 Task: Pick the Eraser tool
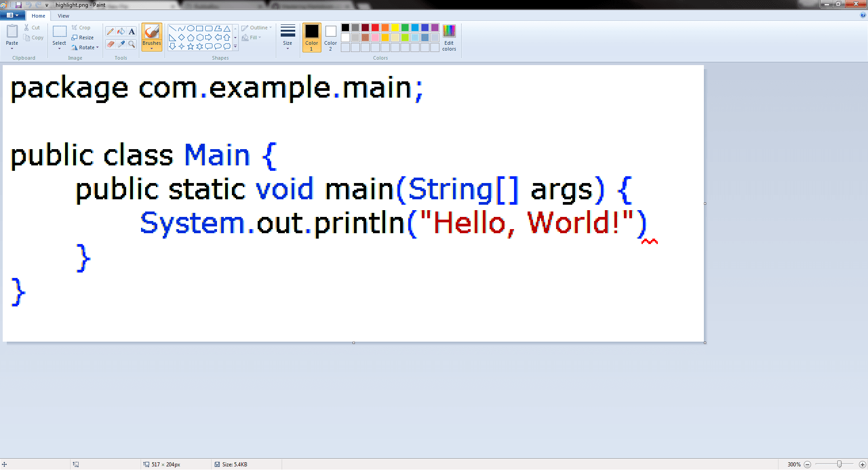(x=110, y=44)
